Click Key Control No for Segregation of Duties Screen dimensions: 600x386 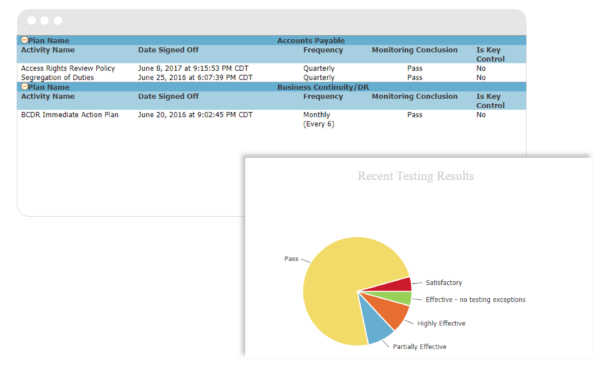[x=481, y=77]
